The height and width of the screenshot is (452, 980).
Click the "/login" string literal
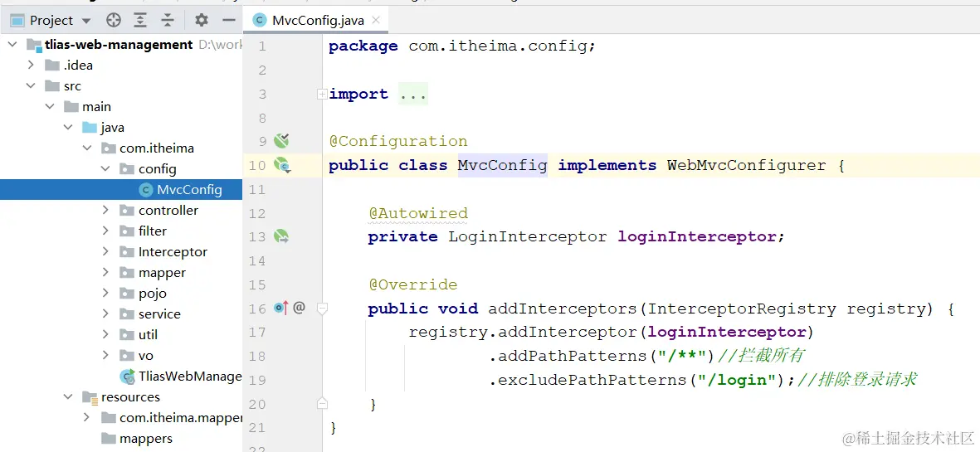[x=736, y=380]
